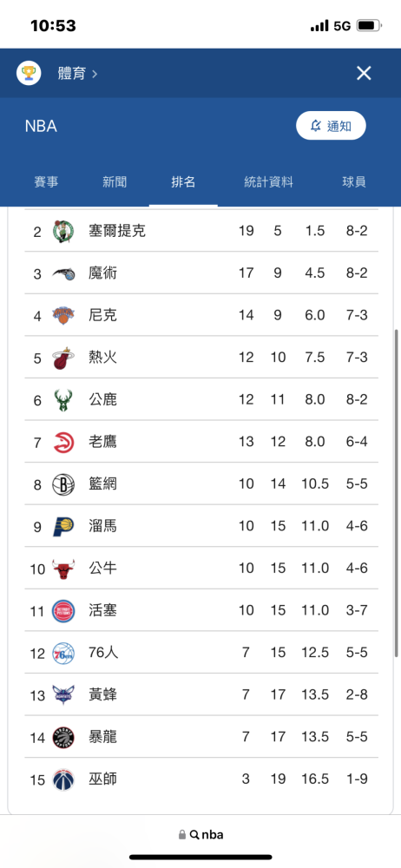Tap the Wizards team logo
Screen dimensions: 401x868
[x=63, y=779]
